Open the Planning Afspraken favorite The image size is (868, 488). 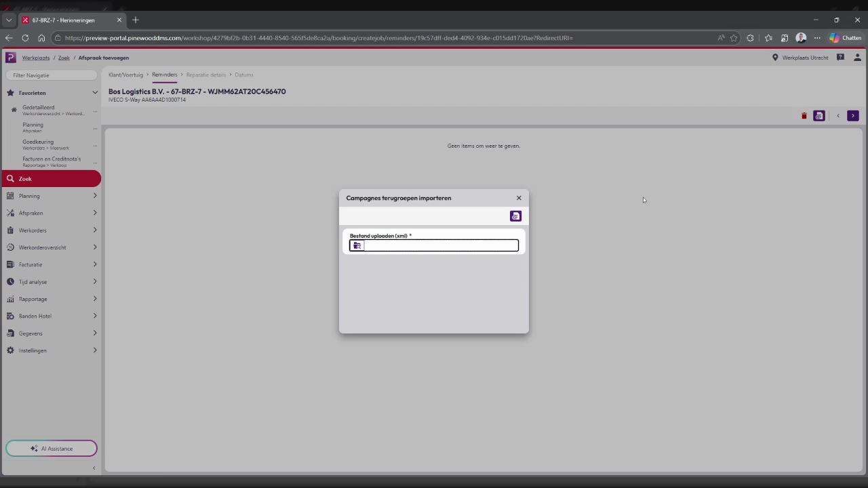(33, 127)
